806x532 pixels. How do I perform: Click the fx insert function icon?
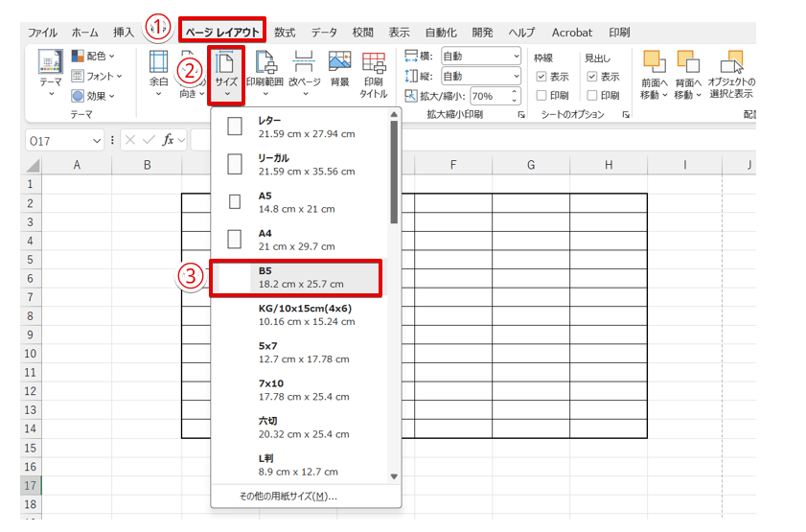click(168, 140)
